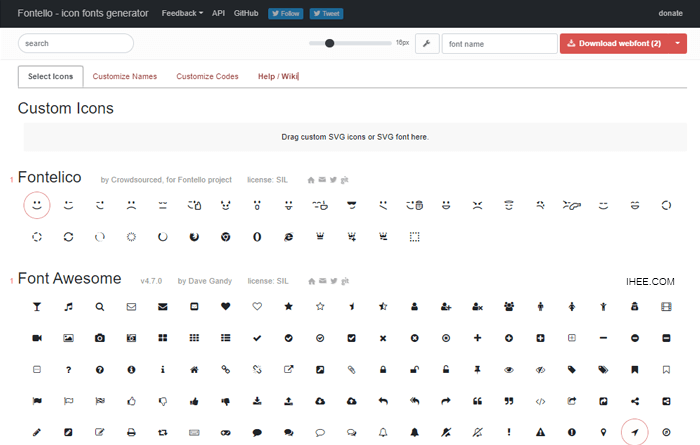Open Fontelico's homepage house link
The image size is (700, 445).
tap(311, 180)
